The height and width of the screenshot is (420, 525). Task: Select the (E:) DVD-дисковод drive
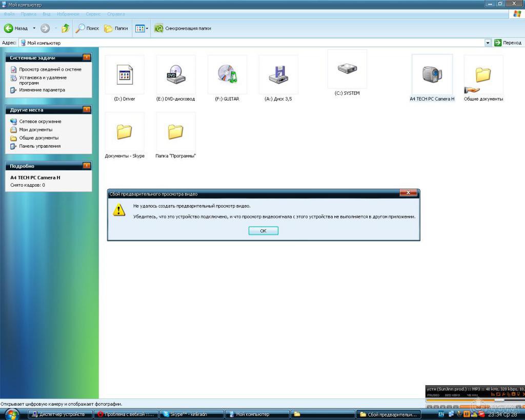pyautogui.click(x=176, y=75)
